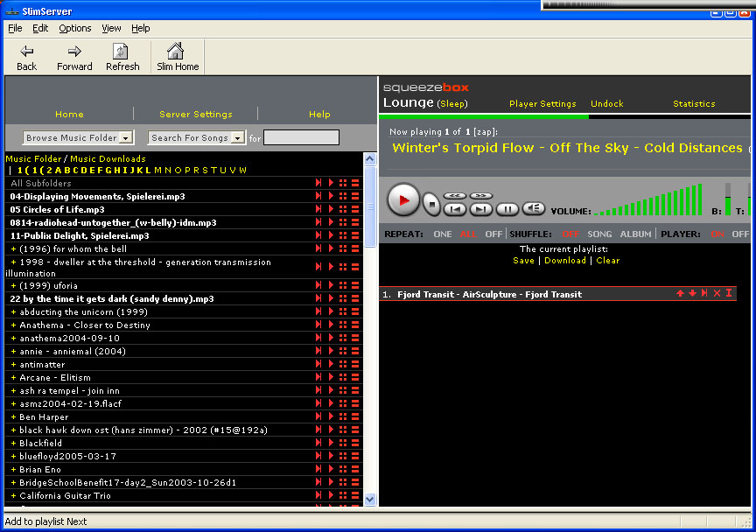Skip to the next track
The width and height of the screenshot is (756, 532).
tap(481, 209)
